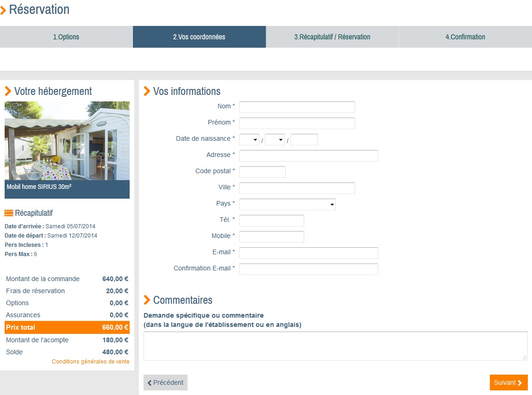Click the Mobil home SIRIUS 30m² caption
This screenshot has height=395, width=532.
[x=39, y=187]
